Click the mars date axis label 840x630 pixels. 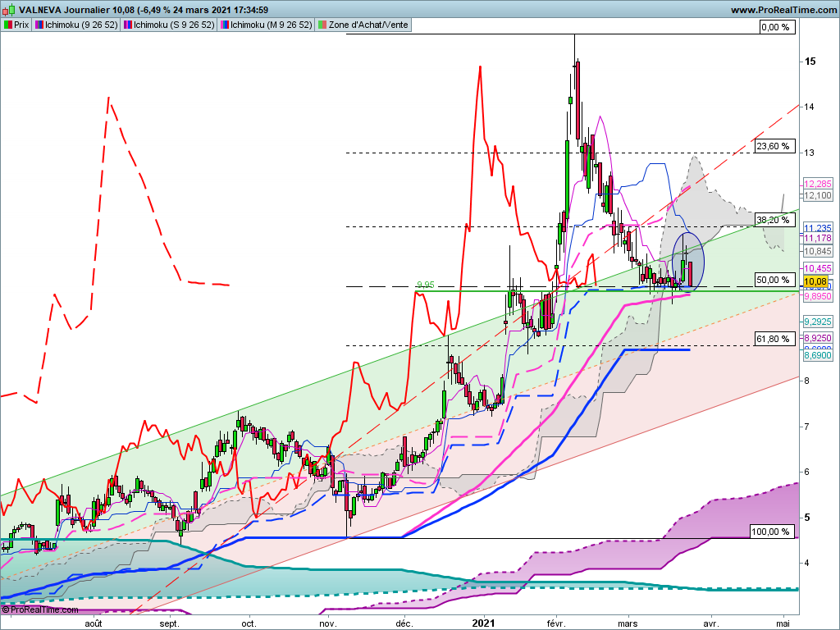[628, 623]
